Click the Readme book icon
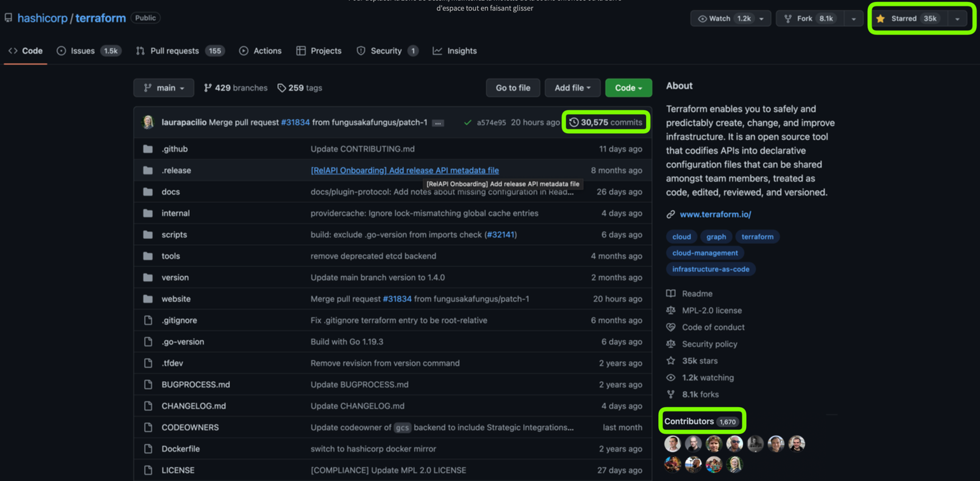 pos(670,294)
